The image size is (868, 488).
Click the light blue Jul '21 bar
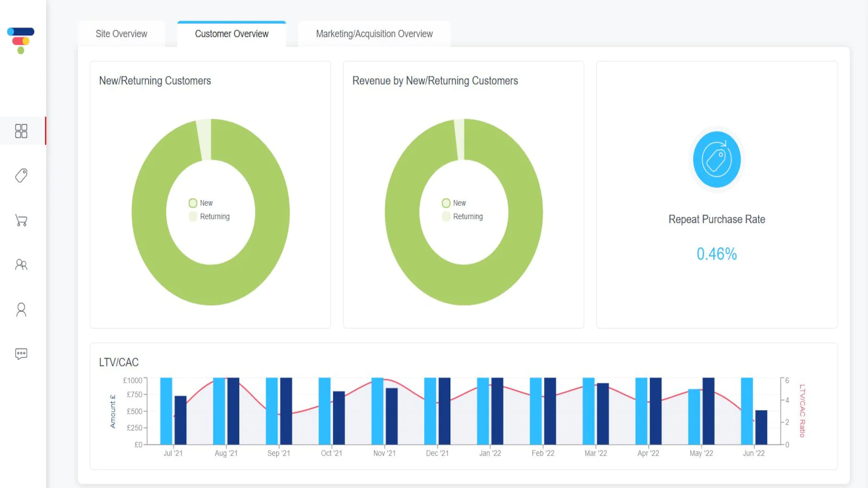coord(166,411)
